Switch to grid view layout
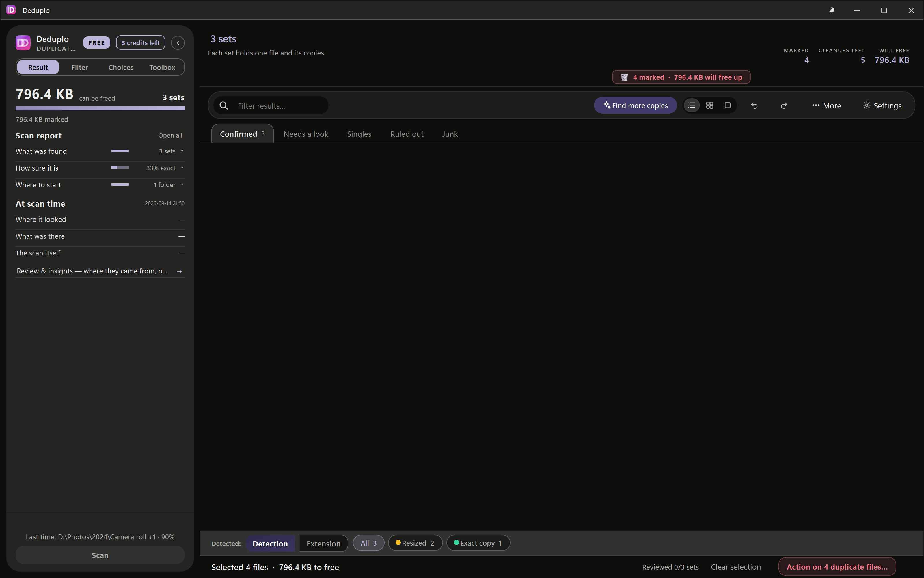The width and height of the screenshot is (924, 578). tap(710, 105)
